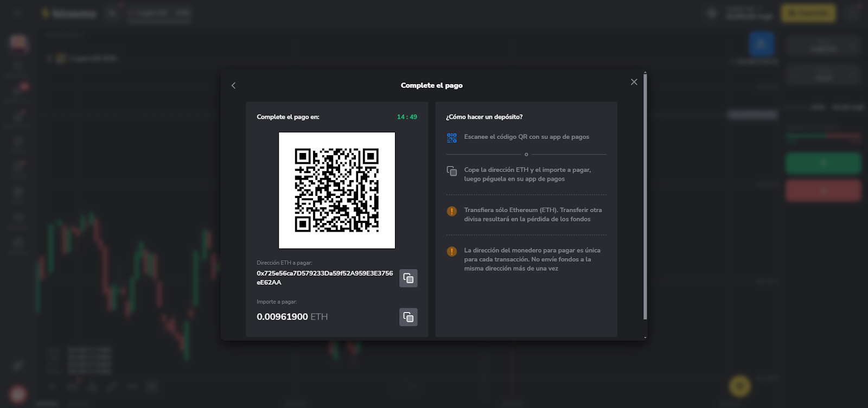Click the scrollbar up arrow
868x408 pixels.
644,72
